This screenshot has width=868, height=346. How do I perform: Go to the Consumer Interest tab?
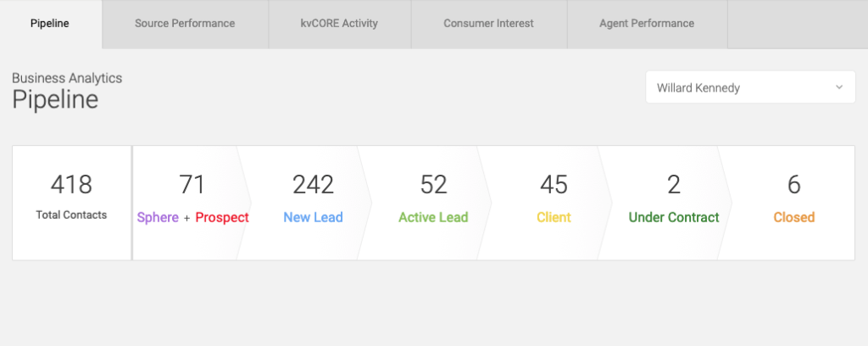pos(489,24)
